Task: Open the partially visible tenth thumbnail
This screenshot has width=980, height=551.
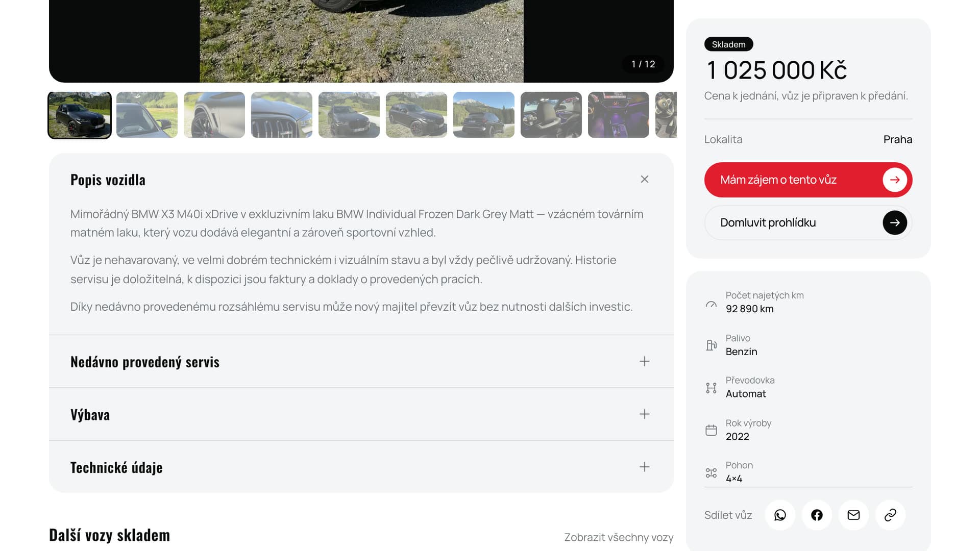Action: click(x=666, y=115)
